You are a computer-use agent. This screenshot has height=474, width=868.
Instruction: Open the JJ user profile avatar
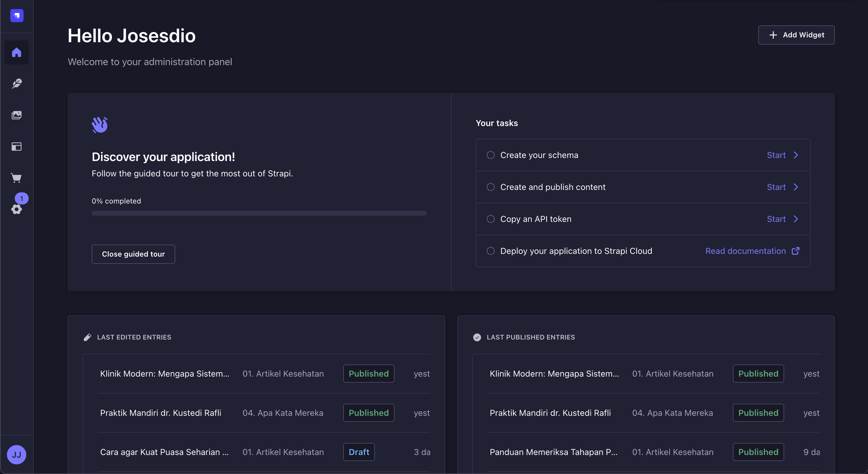(x=17, y=455)
